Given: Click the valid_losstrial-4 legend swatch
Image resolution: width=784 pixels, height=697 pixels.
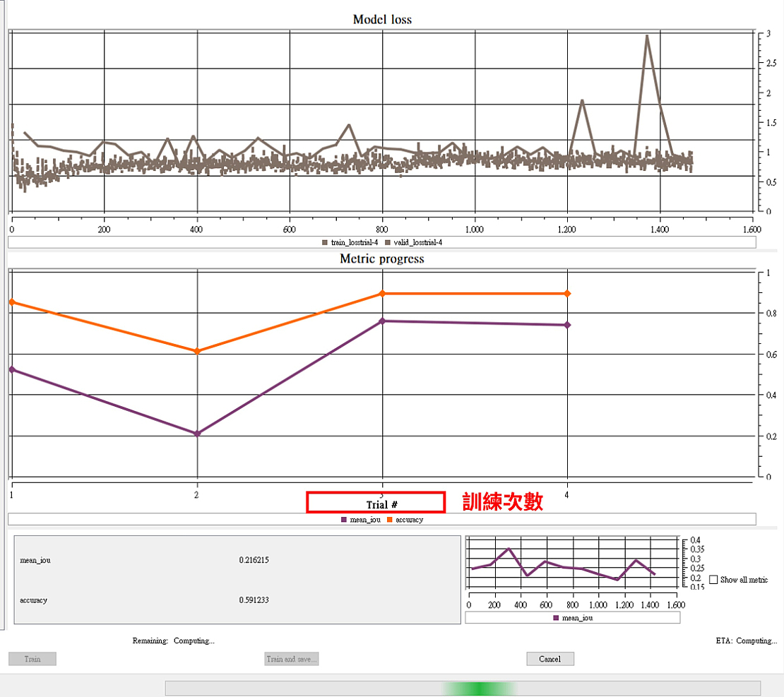Looking at the screenshot, I should coord(388,242).
